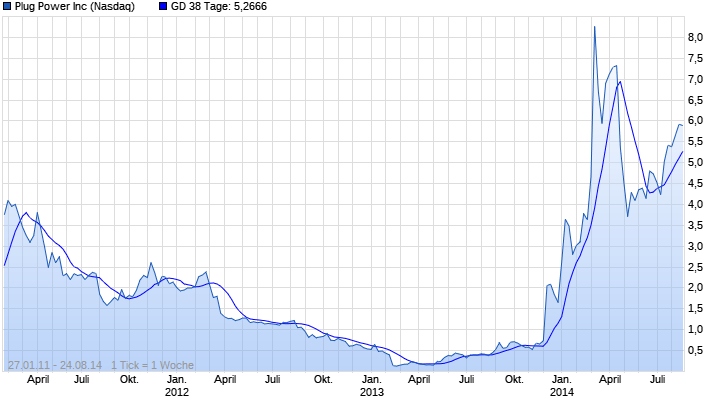Click the 3,0 y-axis value
This screenshot has height=405, width=726.
[695, 246]
